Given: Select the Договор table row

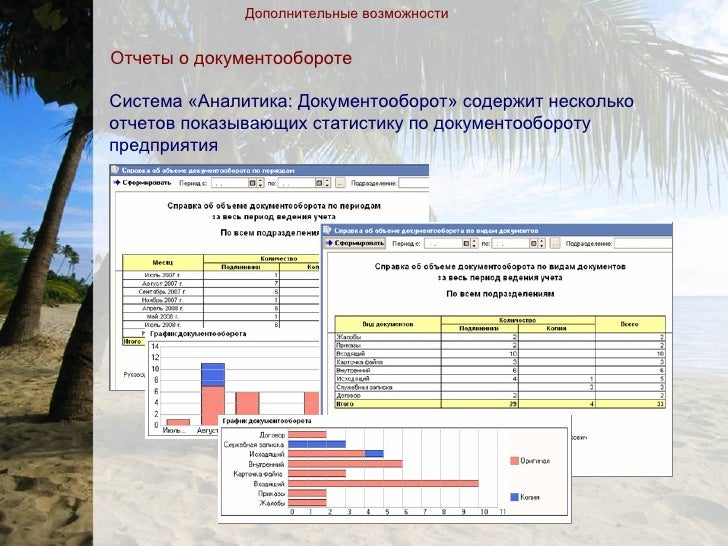Looking at the screenshot, I should (500, 395).
